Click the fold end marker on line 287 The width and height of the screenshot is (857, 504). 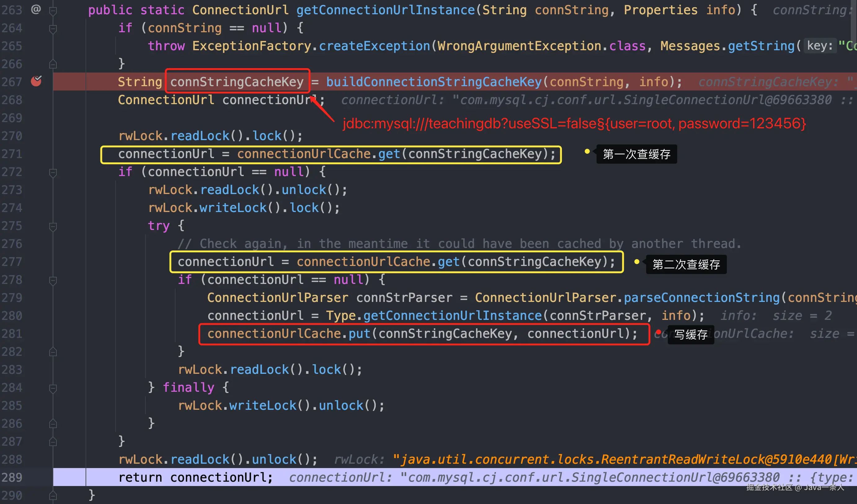pyautogui.click(x=53, y=441)
